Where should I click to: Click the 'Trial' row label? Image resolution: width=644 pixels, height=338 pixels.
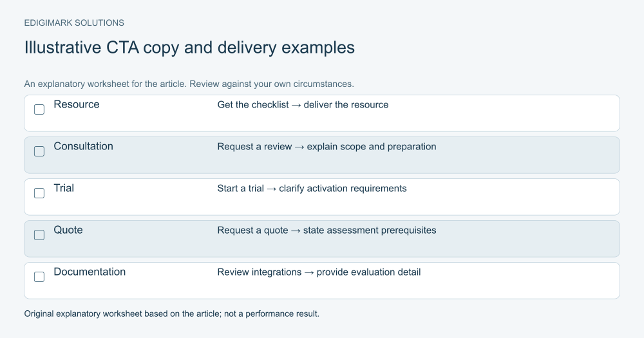tap(64, 188)
